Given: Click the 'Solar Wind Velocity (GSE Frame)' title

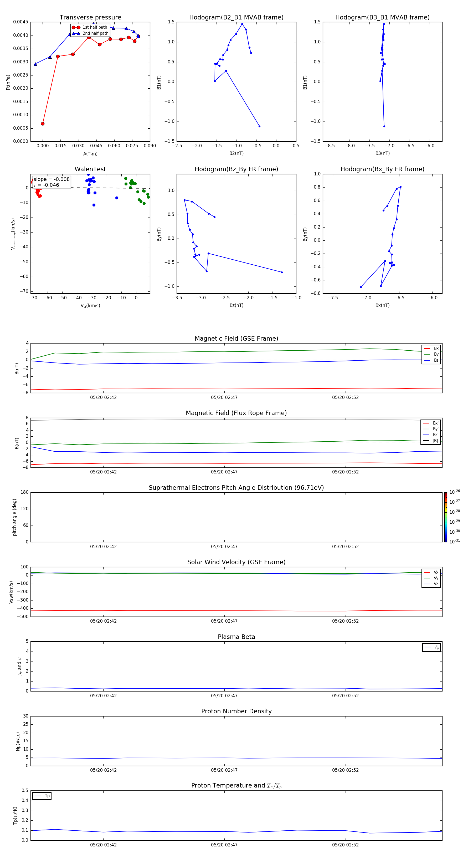Looking at the screenshot, I should coord(236,562).
